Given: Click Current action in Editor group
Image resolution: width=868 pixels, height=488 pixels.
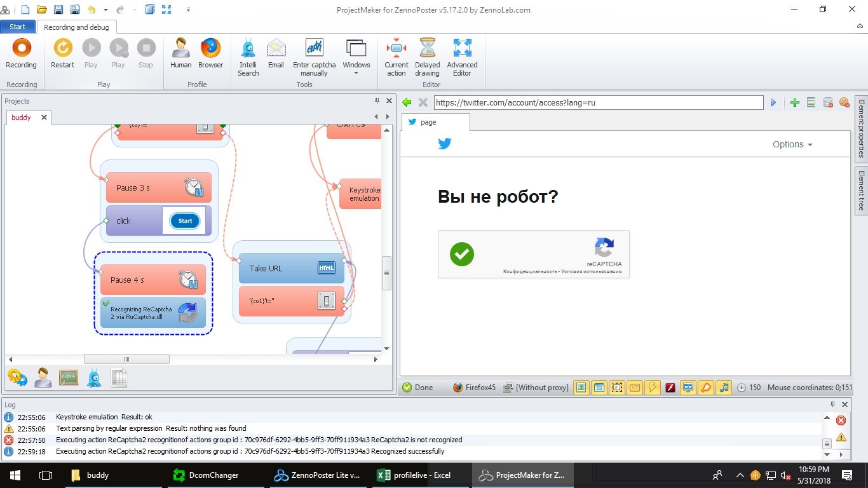Looking at the screenshot, I should [396, 57].
